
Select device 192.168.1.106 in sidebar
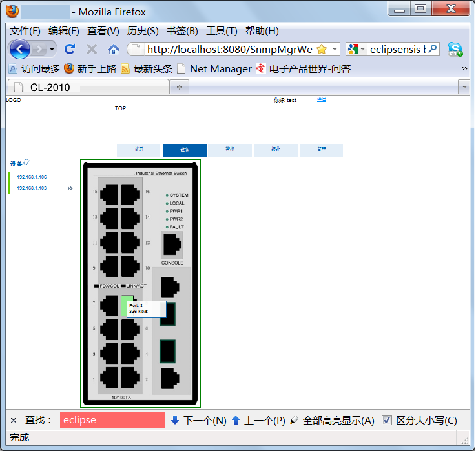point(32,177)
